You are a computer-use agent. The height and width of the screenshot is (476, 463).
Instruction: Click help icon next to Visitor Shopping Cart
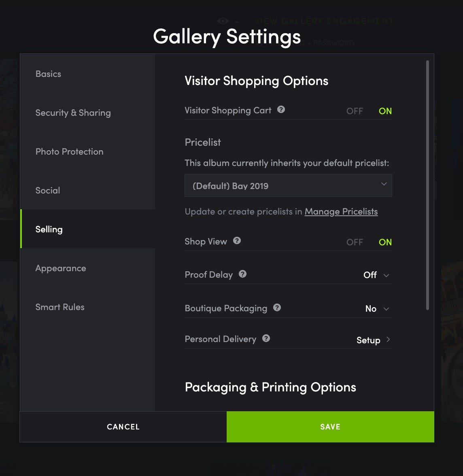click(x=281, y=110)
